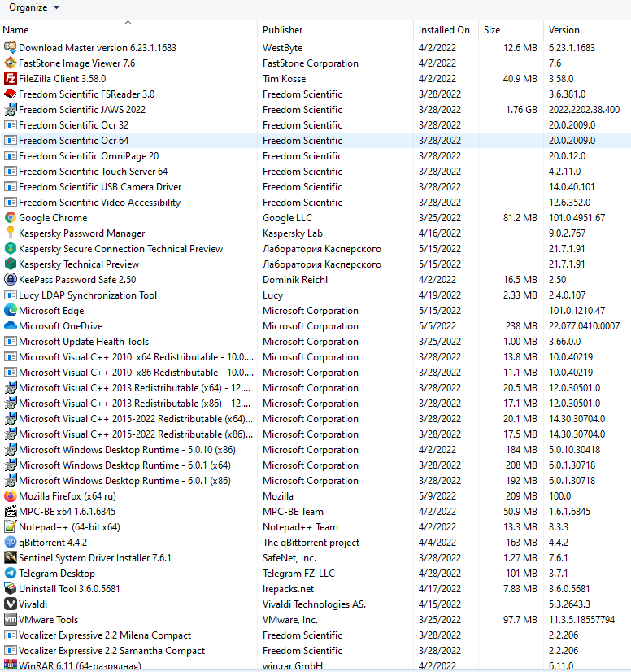Sort list by Publisher column header
Screen dimensions: 631x672
coord(282,30)
